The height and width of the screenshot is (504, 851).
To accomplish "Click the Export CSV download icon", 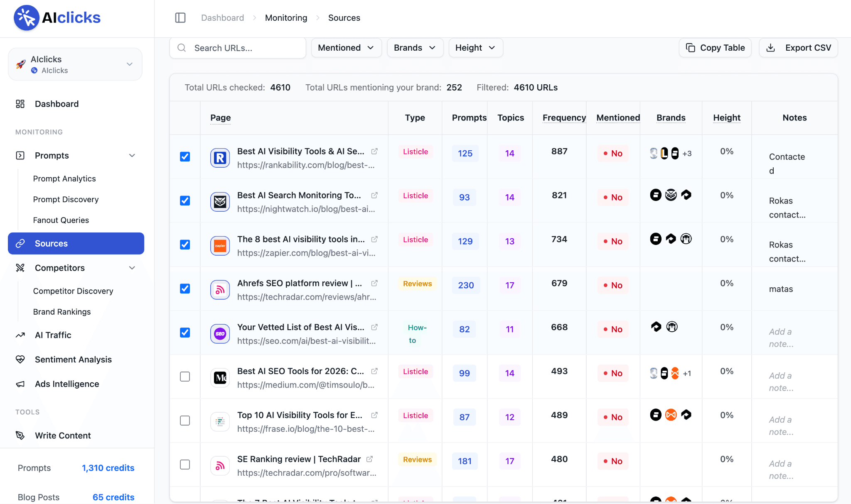I will 770,48.
